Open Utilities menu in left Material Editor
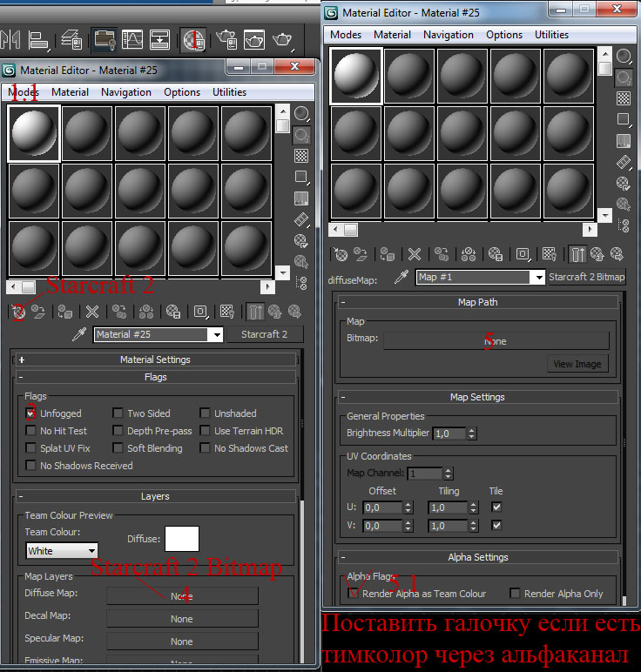Viewport: 641px width, 672px height. coord(229,92)
